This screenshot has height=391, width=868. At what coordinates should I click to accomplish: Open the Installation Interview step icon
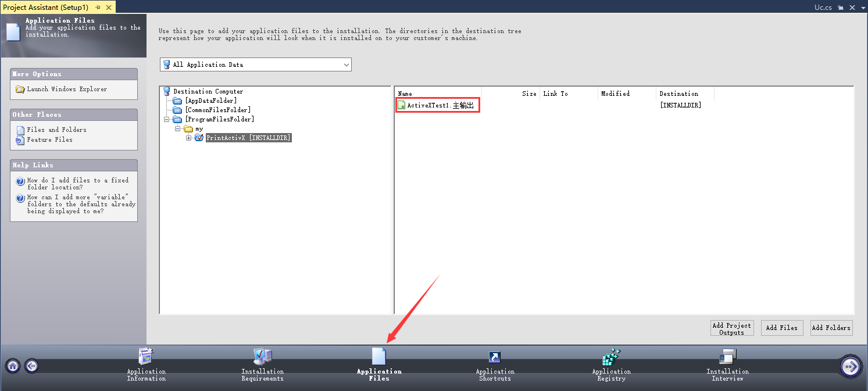tap(727, 356)
